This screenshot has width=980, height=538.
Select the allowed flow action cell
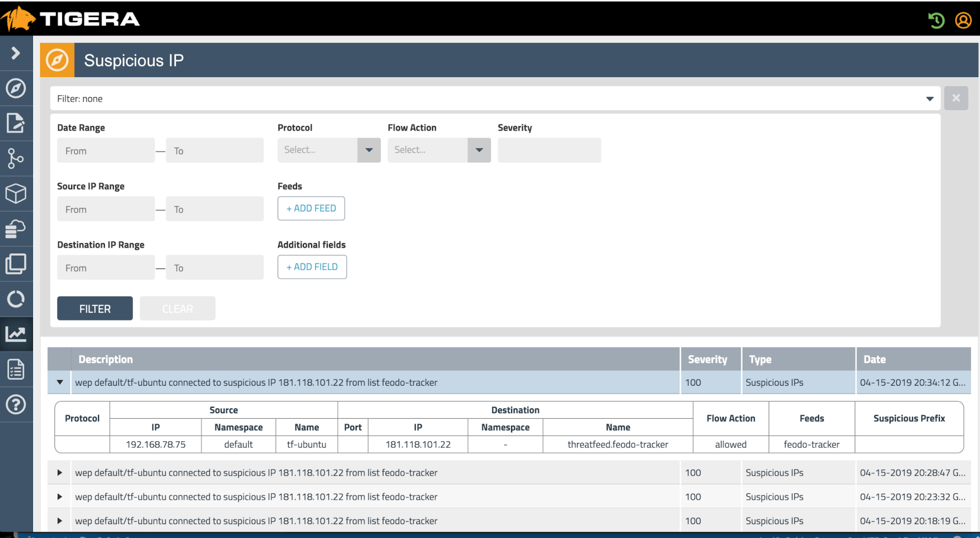[731, 444]
